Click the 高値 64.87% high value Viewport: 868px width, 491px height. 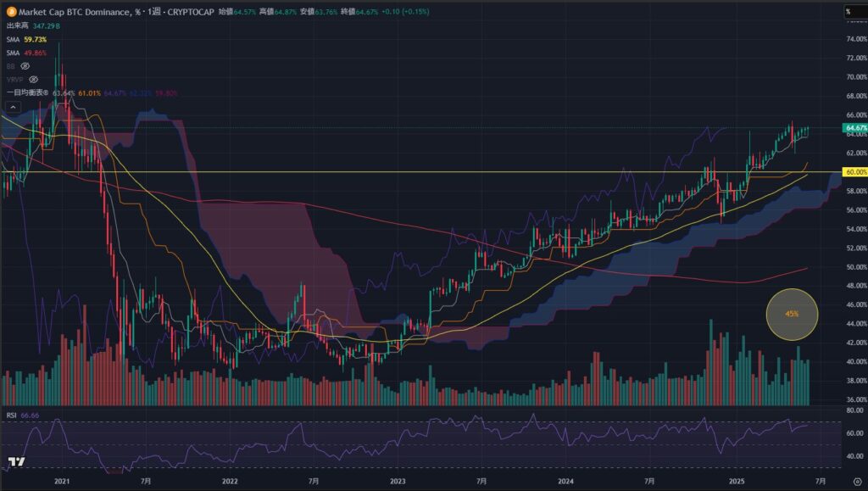[x=278, y=12]
